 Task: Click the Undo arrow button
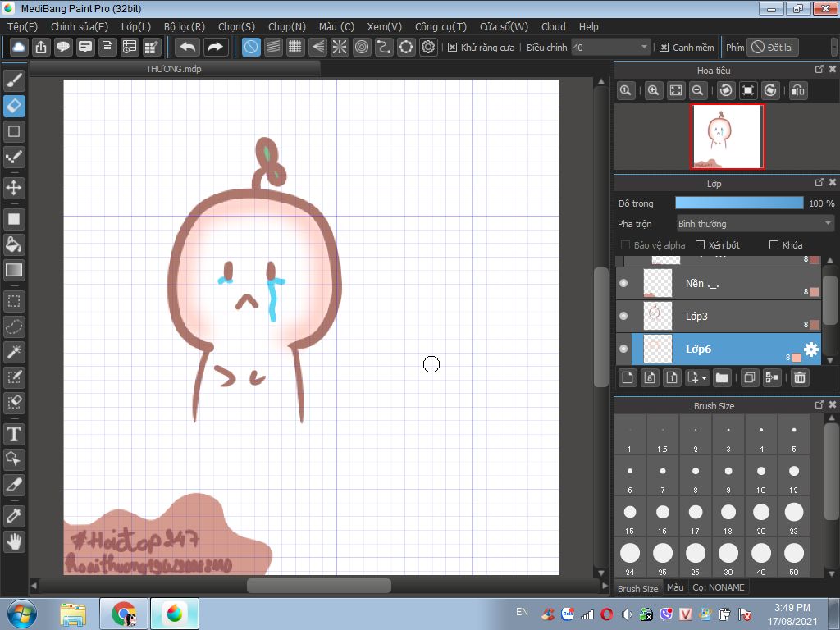click(188, 47)
